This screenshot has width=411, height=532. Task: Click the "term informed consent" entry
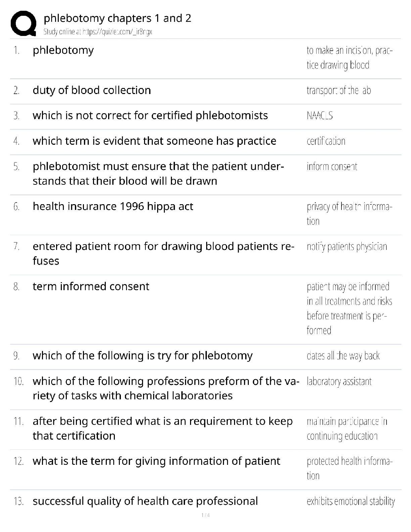[x=91, y=286]
